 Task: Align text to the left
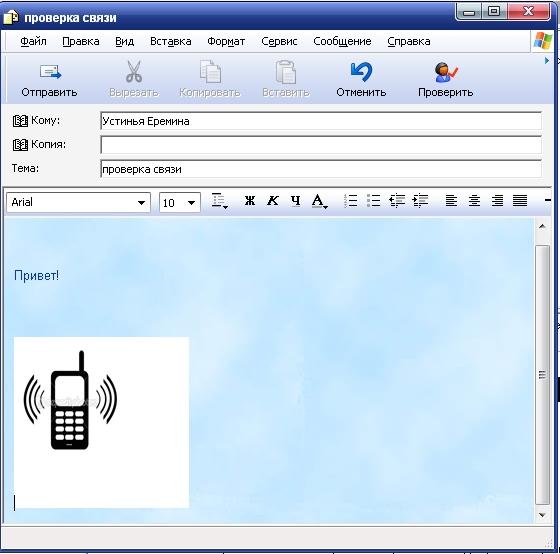(451, 201)
